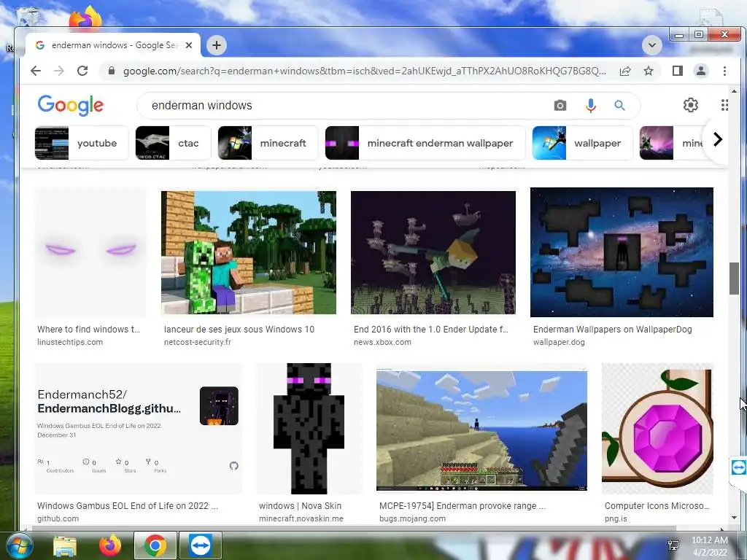Click the minecraft.novaskin.me source text
This screenshot has width=747, height=560.
[301, 518]
